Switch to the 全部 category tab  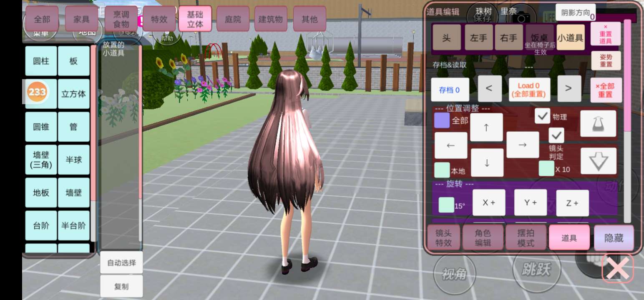coord(42,19)
